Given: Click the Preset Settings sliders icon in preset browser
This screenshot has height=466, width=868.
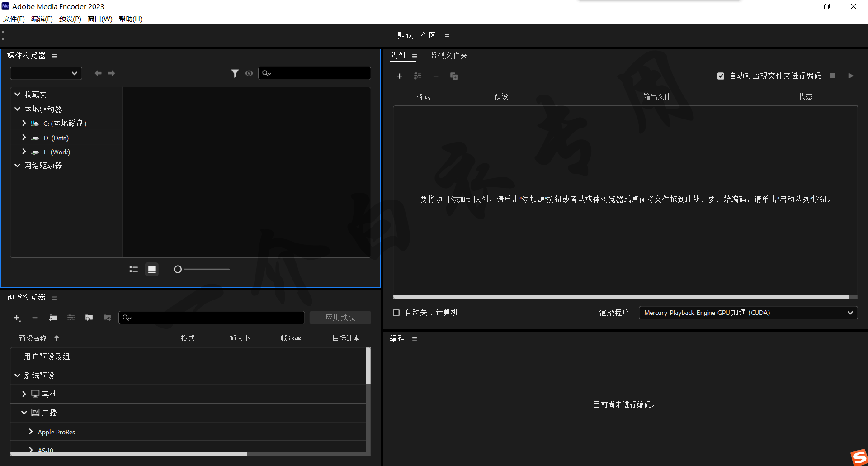Looking at the screenshot, I should (x=71, y=318).
